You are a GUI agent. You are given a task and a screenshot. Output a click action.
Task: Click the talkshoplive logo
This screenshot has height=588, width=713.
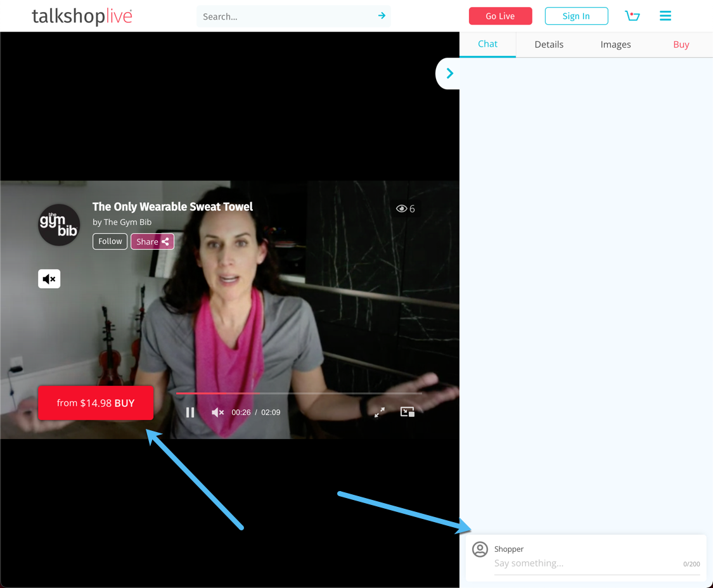pyautogui.click(x=81, y=16)
